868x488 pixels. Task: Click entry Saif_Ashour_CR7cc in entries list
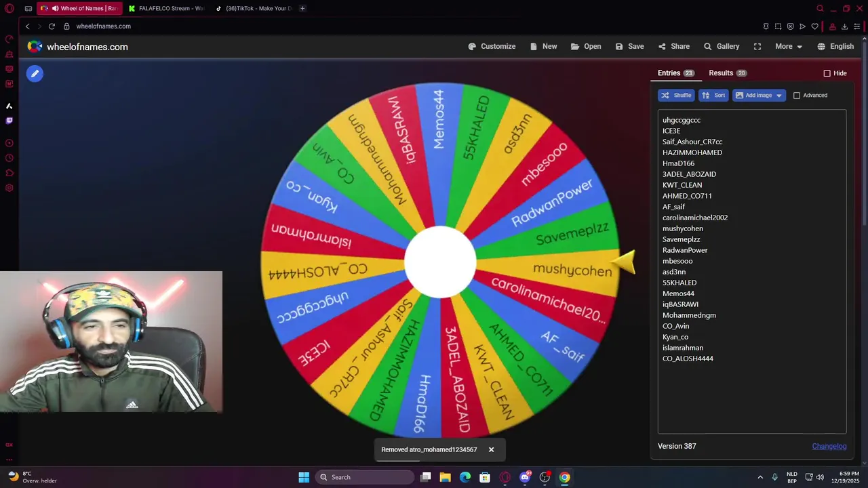point(692,142)
